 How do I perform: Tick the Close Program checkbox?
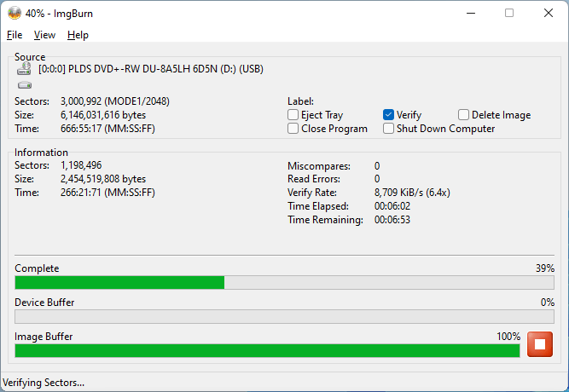(293, 129)
